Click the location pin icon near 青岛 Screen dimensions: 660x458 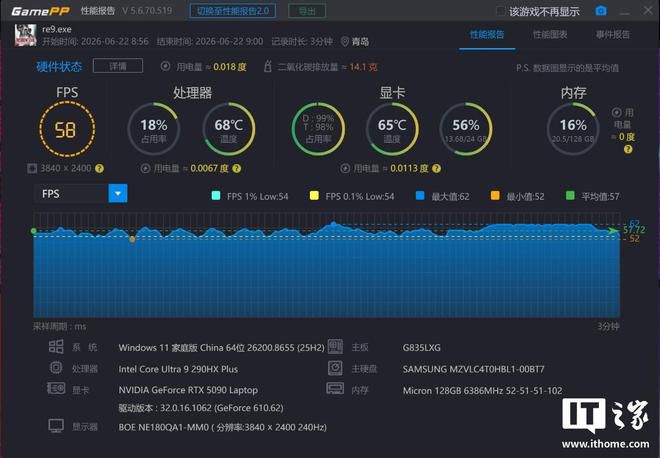(345, 41)
